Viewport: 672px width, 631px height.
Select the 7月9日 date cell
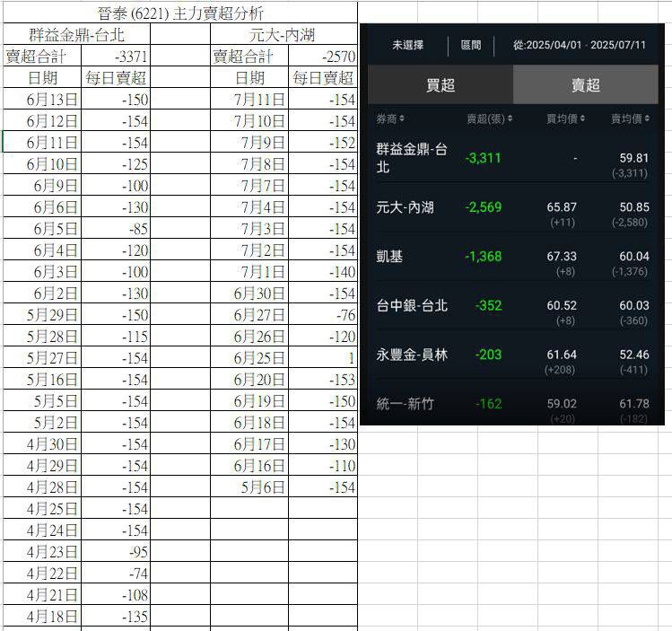coord(249,142)
